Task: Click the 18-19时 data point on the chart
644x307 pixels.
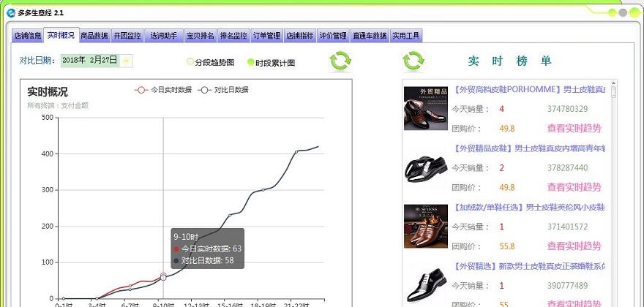Action: (263, 190)
